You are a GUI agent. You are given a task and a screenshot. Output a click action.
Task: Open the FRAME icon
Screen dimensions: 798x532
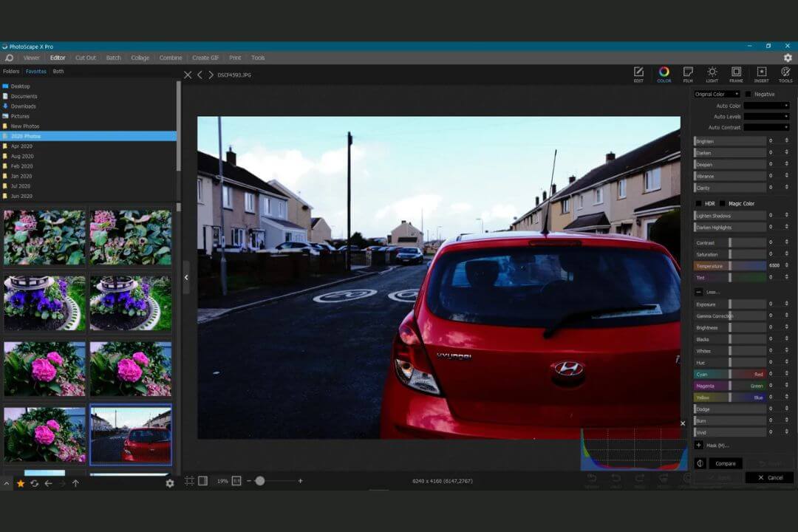click(736, 74)
